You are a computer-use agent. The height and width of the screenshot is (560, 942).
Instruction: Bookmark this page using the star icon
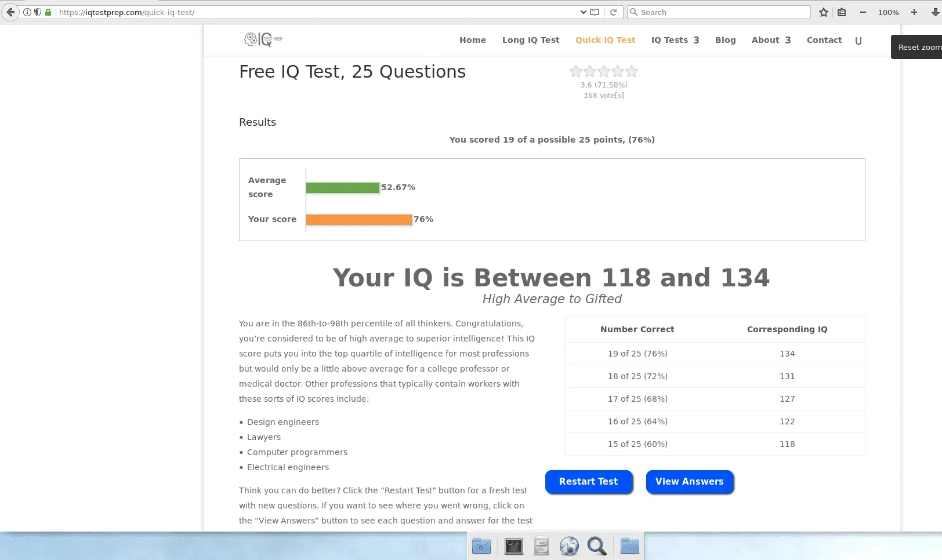(823, 12)
